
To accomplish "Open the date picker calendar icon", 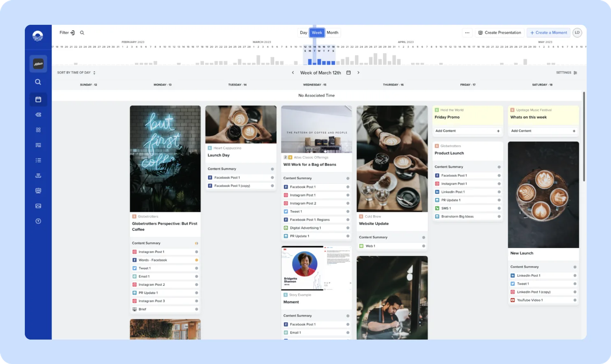I will (x=348, y=72).
